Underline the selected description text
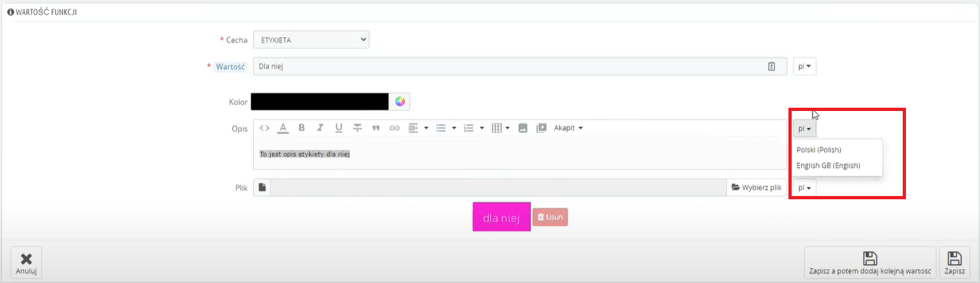 point(338,128)
